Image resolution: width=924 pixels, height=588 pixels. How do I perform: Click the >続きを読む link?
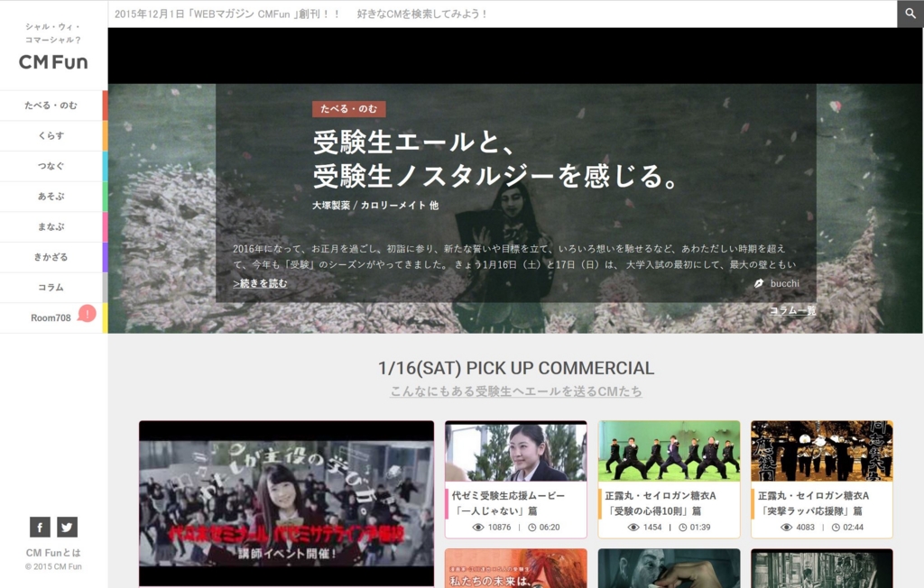click(260, 283)
